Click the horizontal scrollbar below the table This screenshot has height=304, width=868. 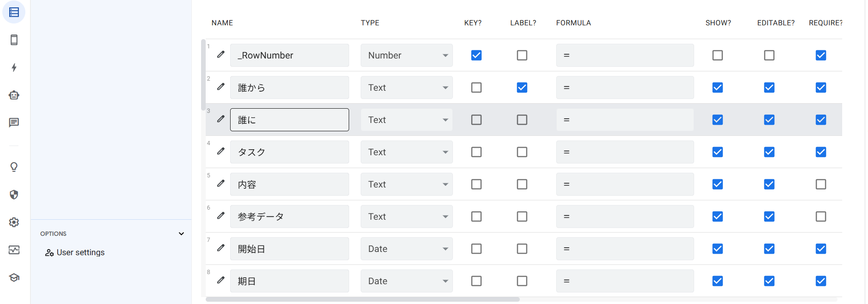click(x=363, y=299)
